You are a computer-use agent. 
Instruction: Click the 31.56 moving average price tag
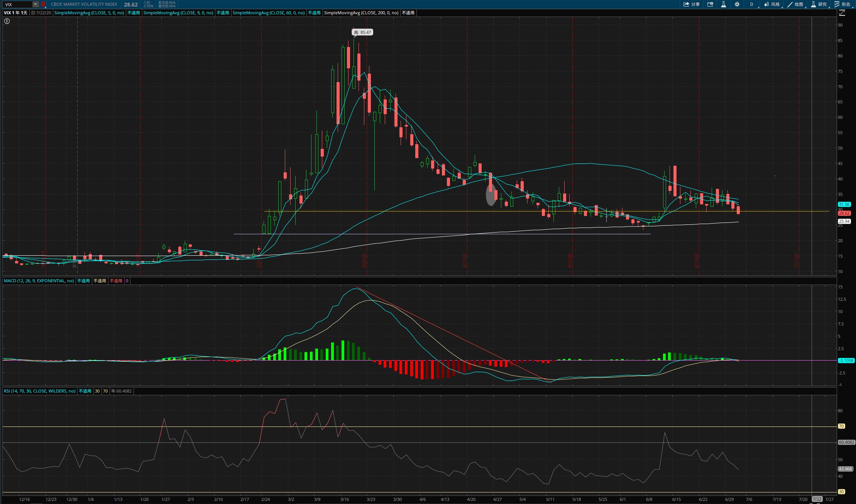(844, 204)
